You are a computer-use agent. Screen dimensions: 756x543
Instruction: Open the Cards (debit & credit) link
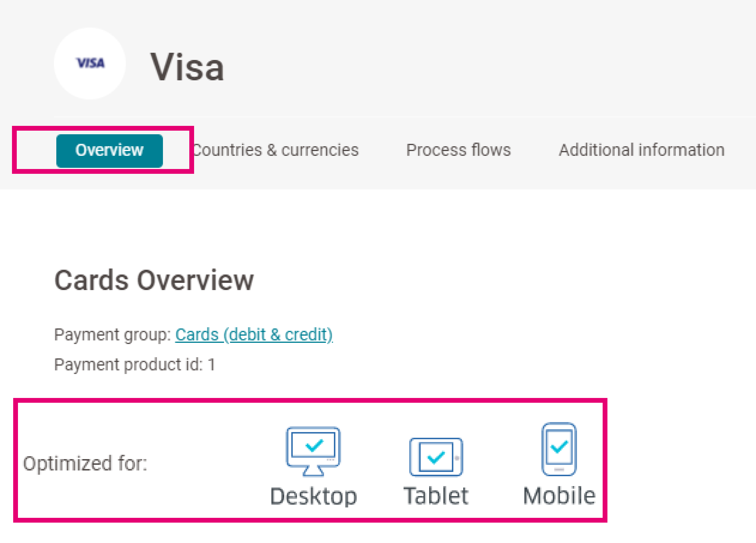(254, 334)
